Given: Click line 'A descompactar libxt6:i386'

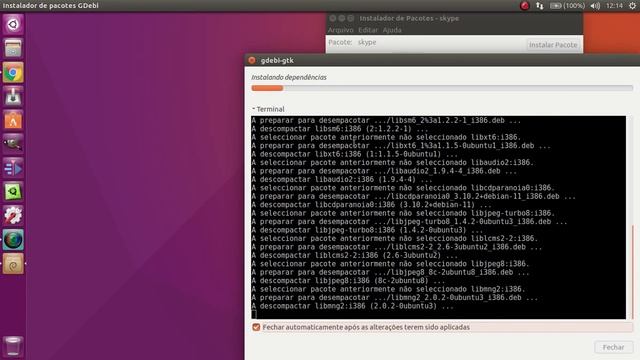Looking at the screenshot, I should [354, 154].
